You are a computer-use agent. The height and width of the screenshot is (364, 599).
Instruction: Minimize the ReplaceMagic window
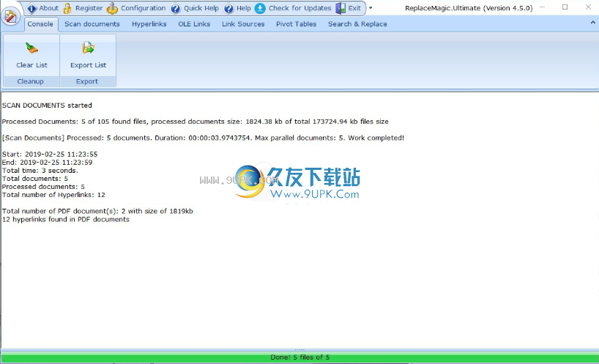click(542, 7)
